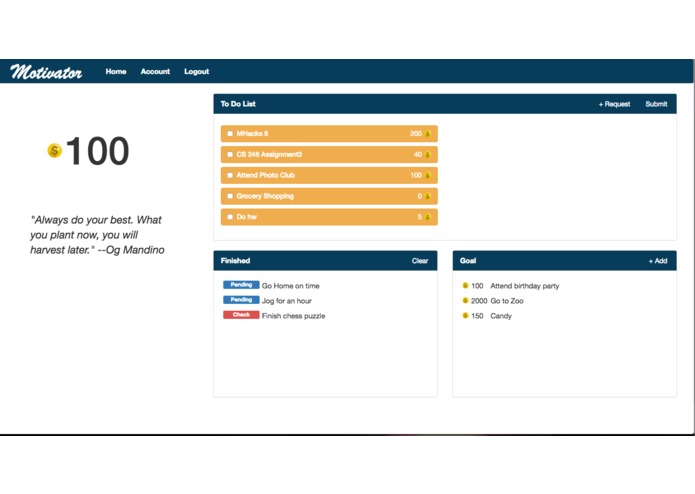Viewport: 695px width, 494px height.
Task: Toggle the Attend Photo Club checkbox
Action: [230, 175]
